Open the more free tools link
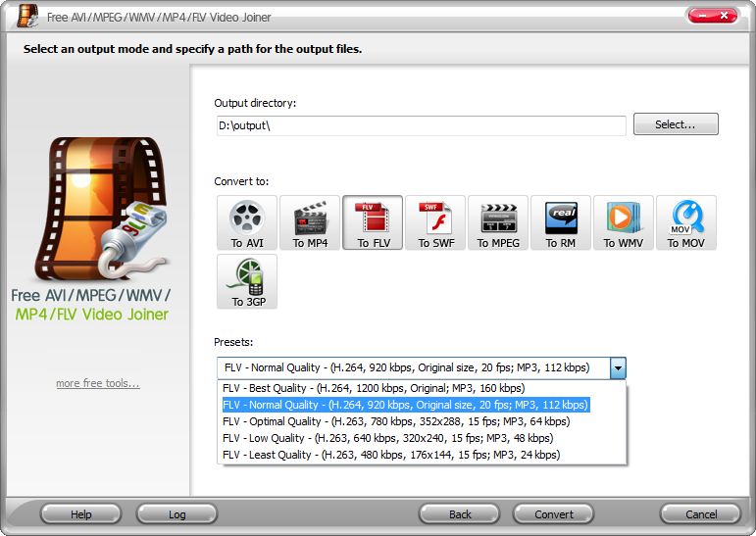Image resolution: width=756 pixels, height=536 pixels. pyautogui.click(x=98, y=383)
